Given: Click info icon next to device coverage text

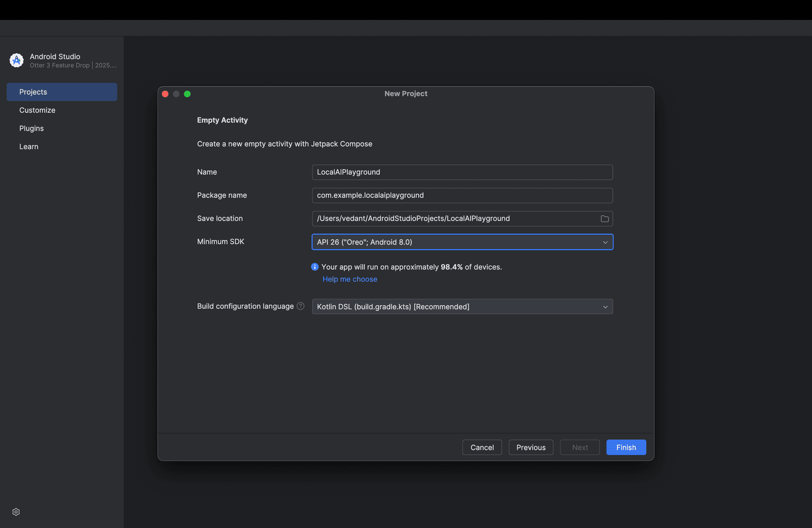Looking at the screenshot, I should point(315,267).
